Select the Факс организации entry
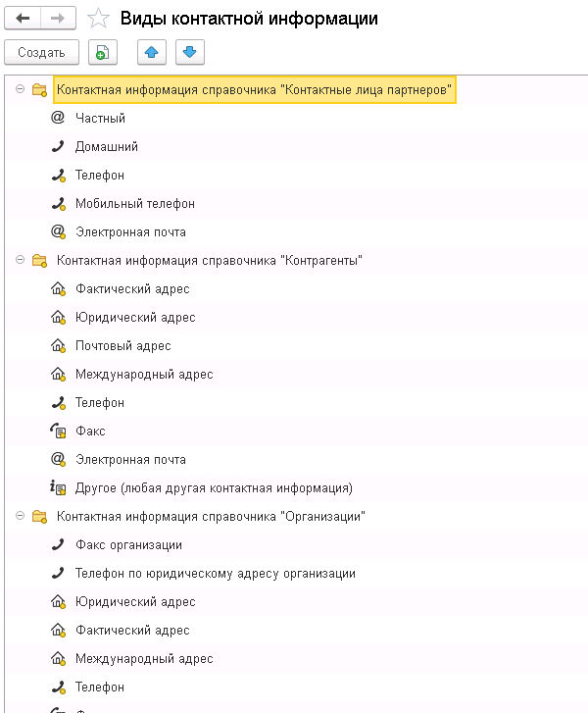The width and height of the screenshot is (588, 713). tap(127, 544)
